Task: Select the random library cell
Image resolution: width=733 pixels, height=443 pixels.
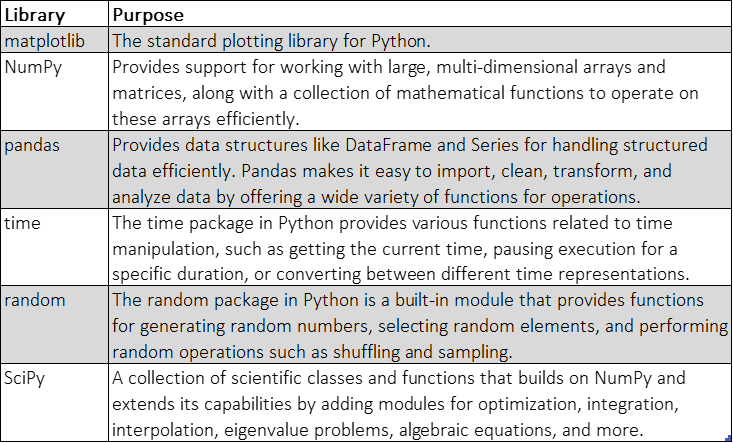Action: 54,325
